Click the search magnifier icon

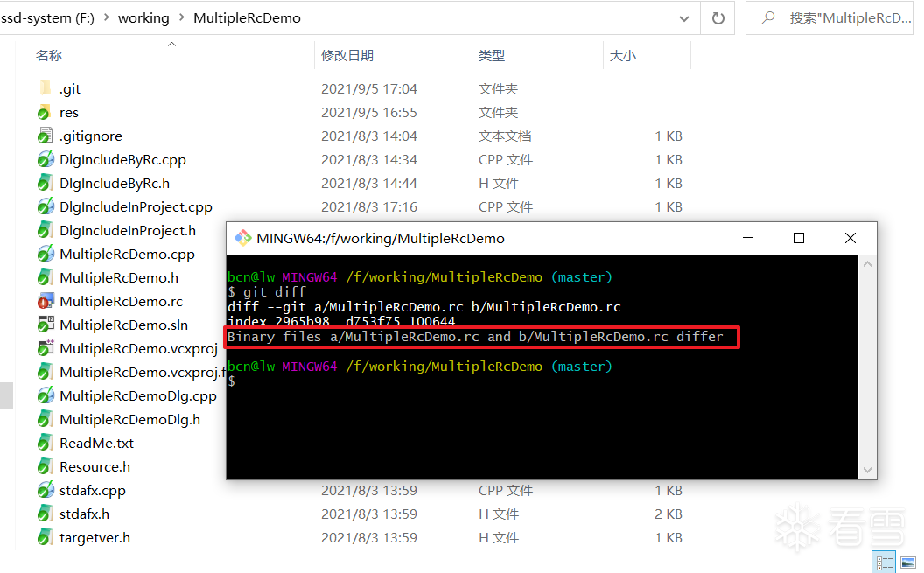click(767, 18)
